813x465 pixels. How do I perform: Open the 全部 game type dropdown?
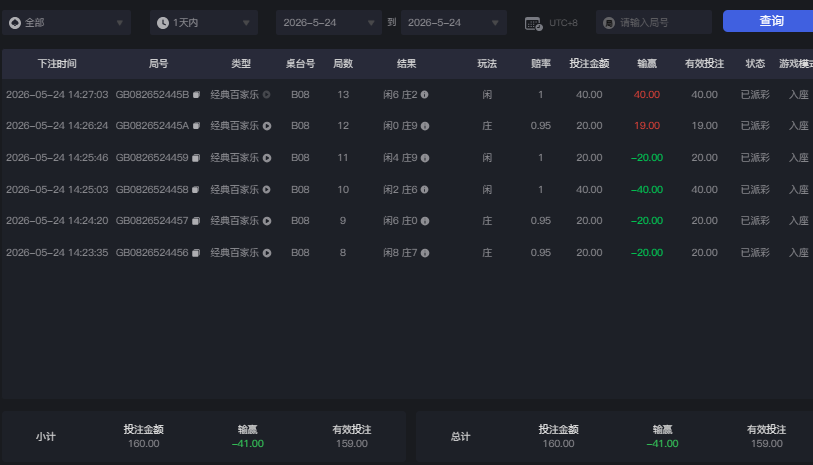tap(66, 23)
